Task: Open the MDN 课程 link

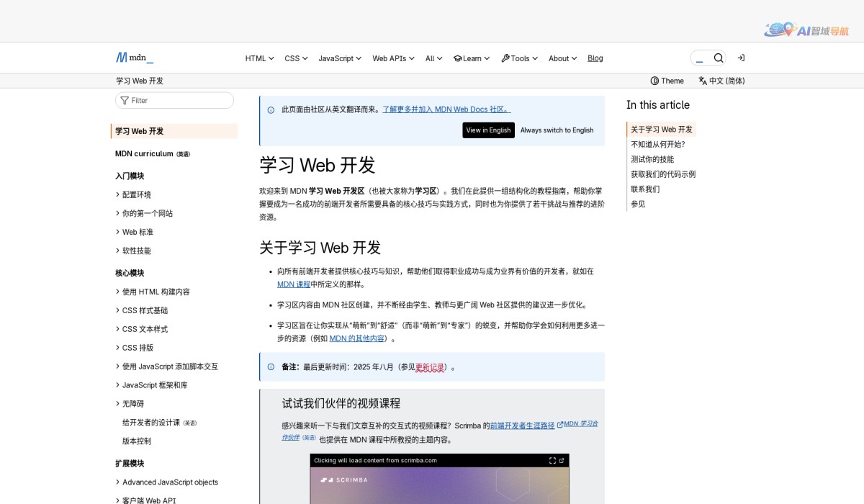Action: pos(294,284)
